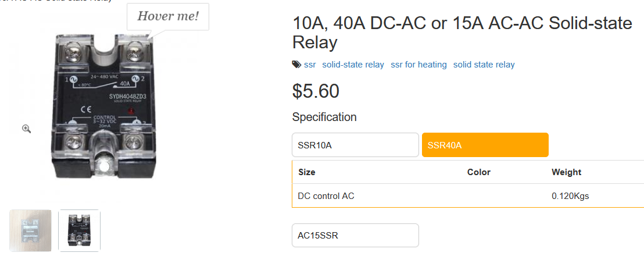The width and height of the screenshot is (644, 256).
Task: Select the SSR10A specification option
Action: [355, 145]
